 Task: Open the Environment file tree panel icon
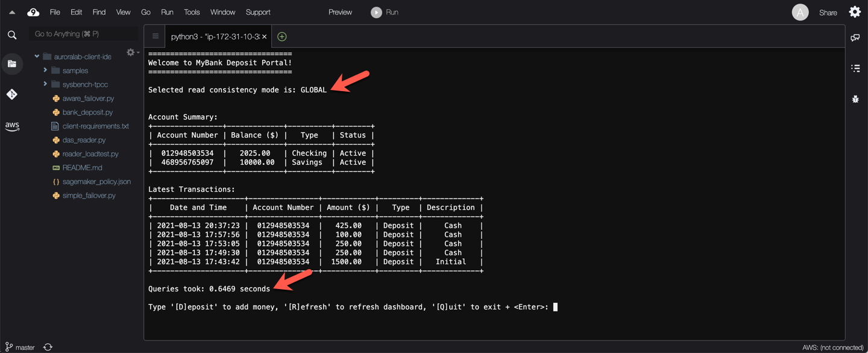(x=12, y=64)
